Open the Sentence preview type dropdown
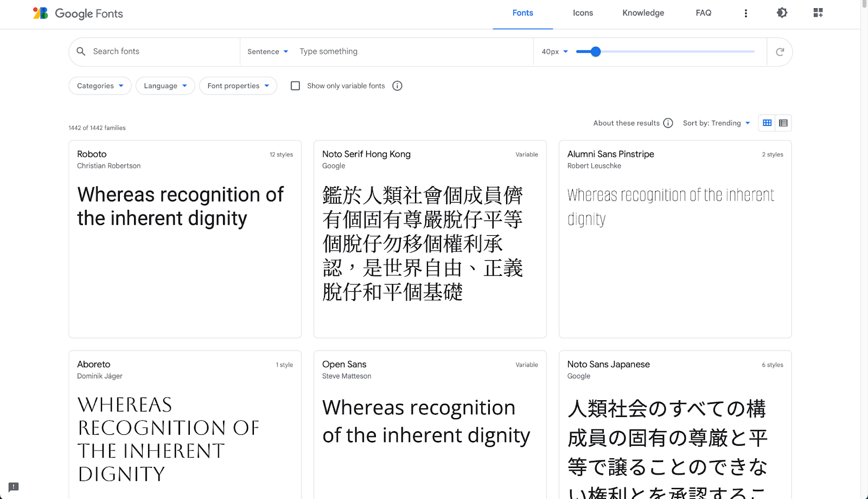The width and height of the screenshot is (868, 499). [x=267, y=52]
